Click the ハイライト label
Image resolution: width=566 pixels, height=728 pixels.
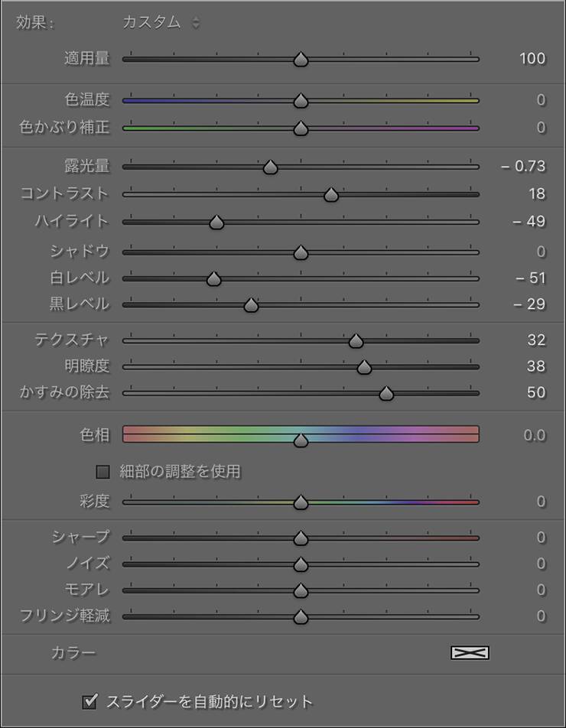(72, 222)
